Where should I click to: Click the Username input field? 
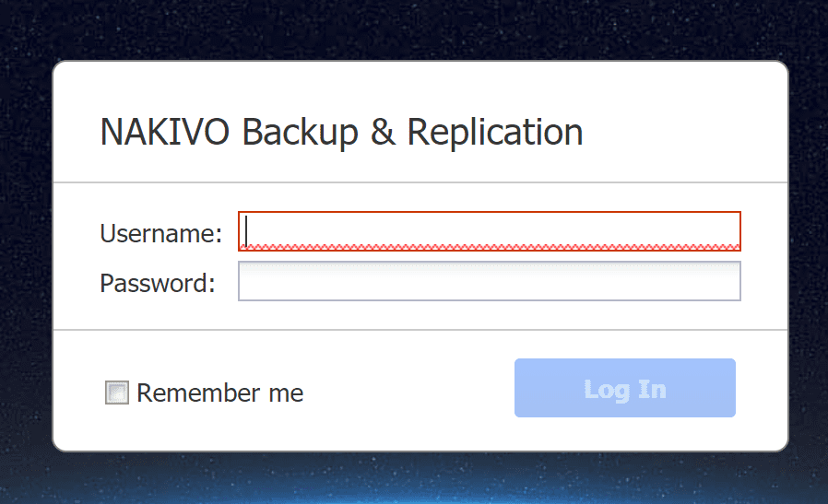click(489, 231)
